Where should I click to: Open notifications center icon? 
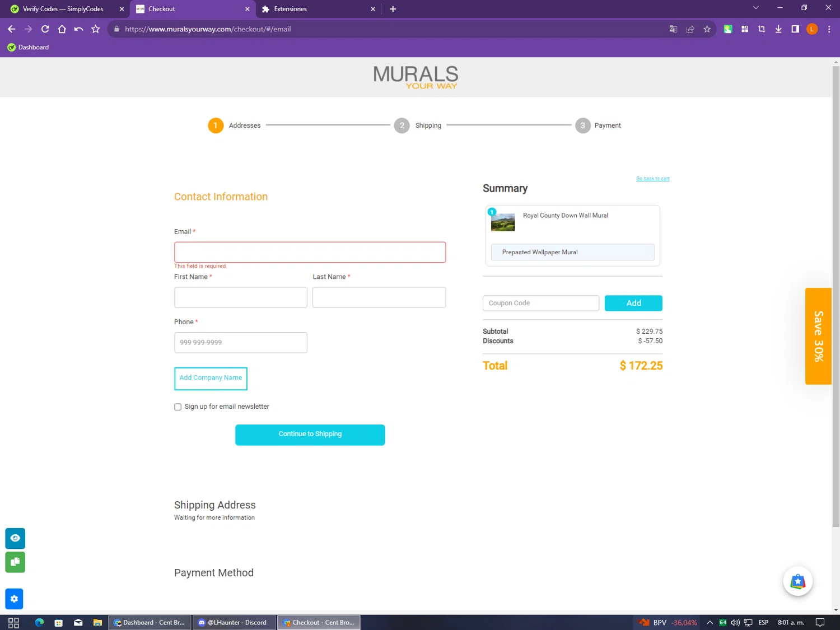[820, 623]
